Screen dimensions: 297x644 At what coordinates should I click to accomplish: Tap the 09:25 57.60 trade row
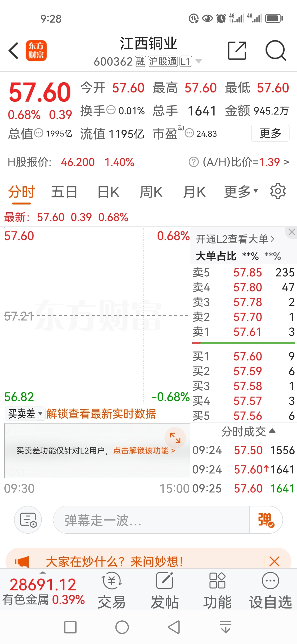(x=244, y=489)
